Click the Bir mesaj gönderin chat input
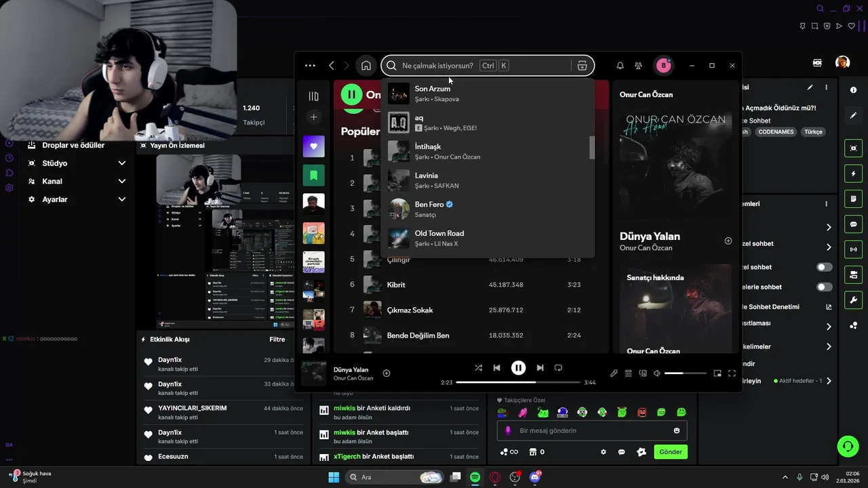Screen dimensions: 868x488 click(592, 431)
